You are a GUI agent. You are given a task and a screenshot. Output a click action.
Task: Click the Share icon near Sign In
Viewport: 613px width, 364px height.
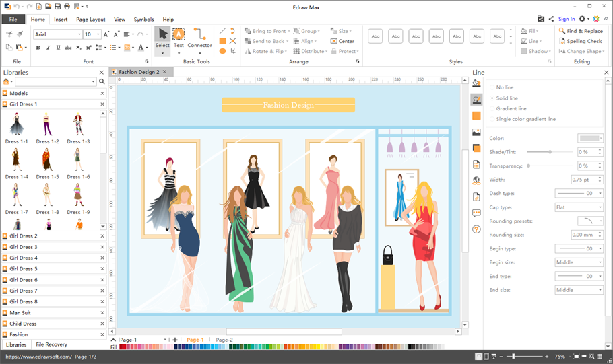pyautogui.click(x=552, y=20)
